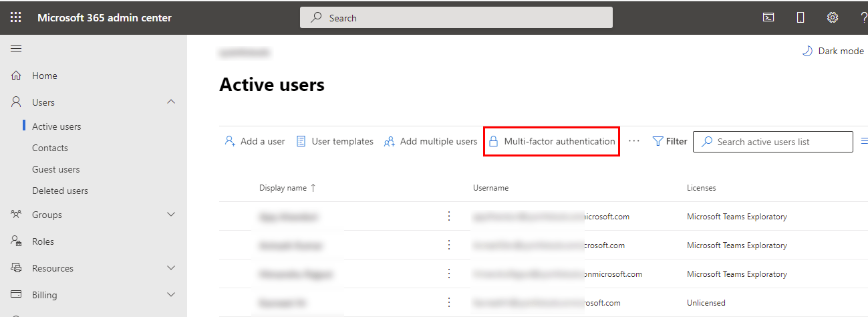Screen dimensions: 868x317
Task: Open the Cloud Shell terminal icon
Action: pyautogui.click(x=768, y=17)
